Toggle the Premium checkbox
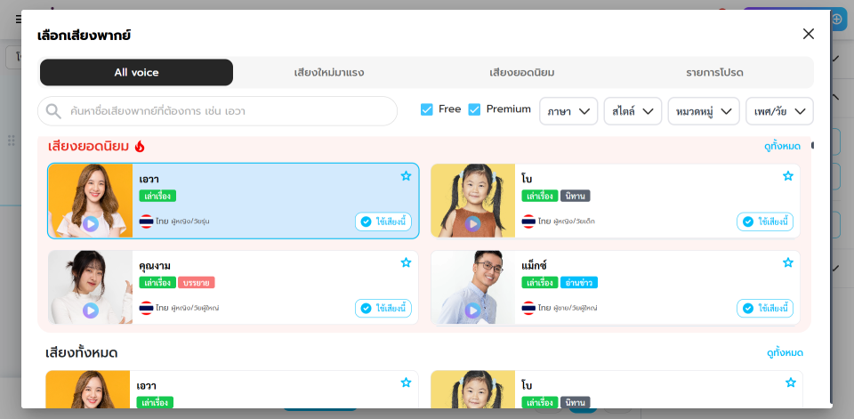Viewport: 854px width, 419px height. click(474, 110)
